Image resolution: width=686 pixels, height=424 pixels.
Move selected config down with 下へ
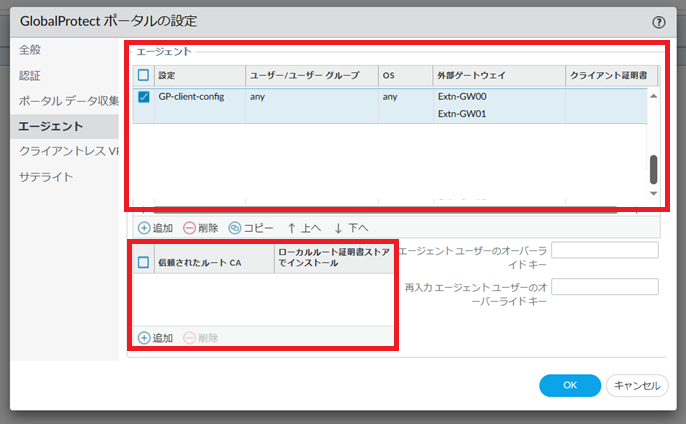(x=351, y=228)
